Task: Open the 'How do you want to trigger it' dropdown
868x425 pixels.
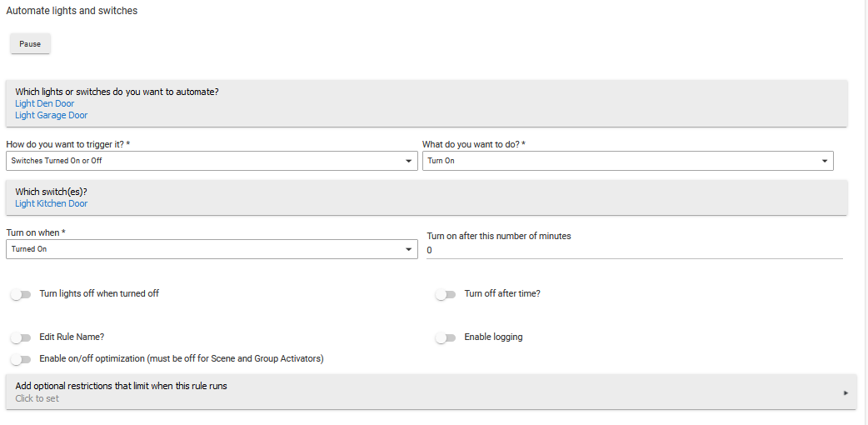Action: (x=212, y=161)
